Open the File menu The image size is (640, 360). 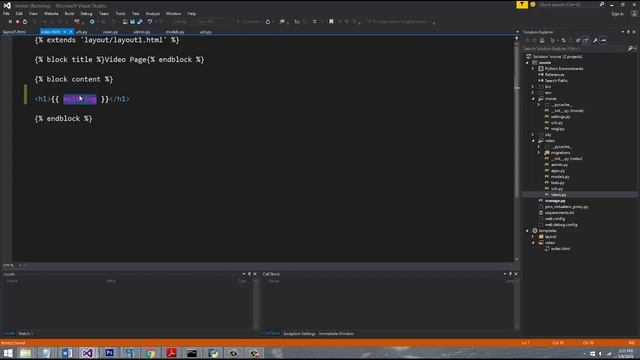coord(6,13)
